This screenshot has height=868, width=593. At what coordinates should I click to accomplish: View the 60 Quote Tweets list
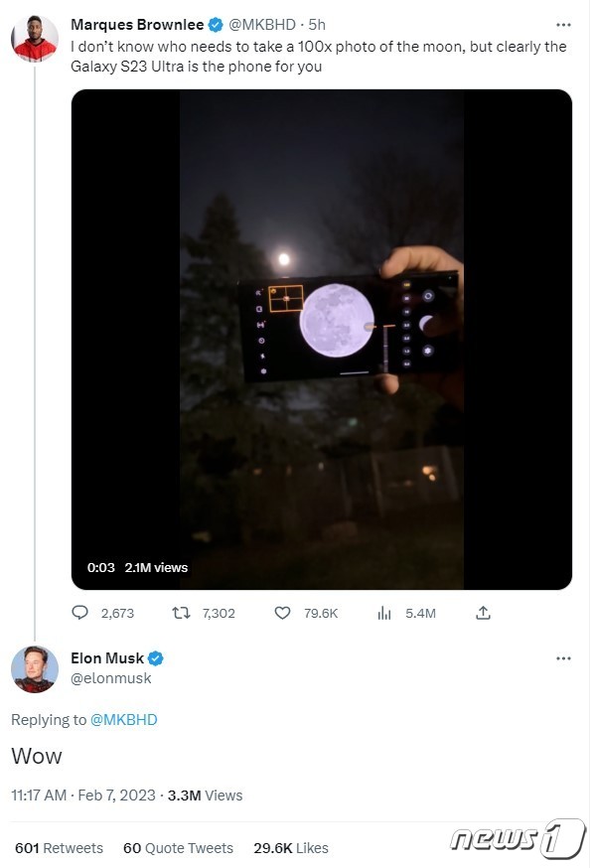pyautogui.click(x=178, y=848)
